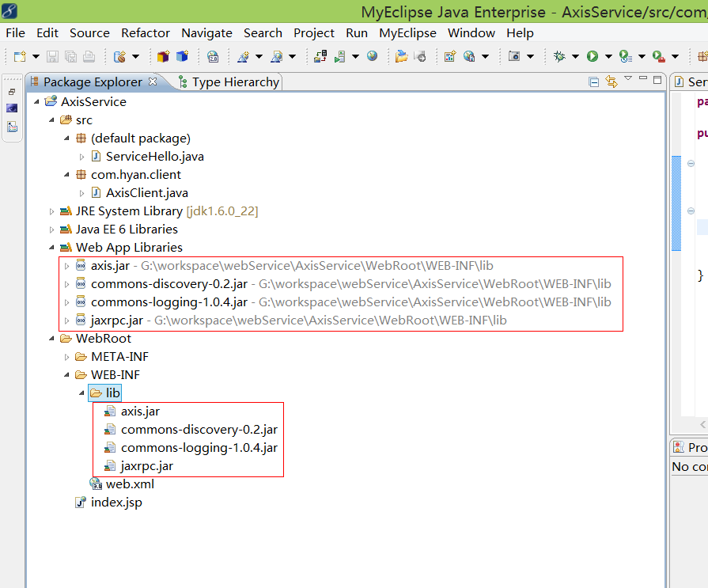Click the editor overview ruler blue marker
Image resolution: width=708 pixels, height=588 pixels.
click(676, 203)
